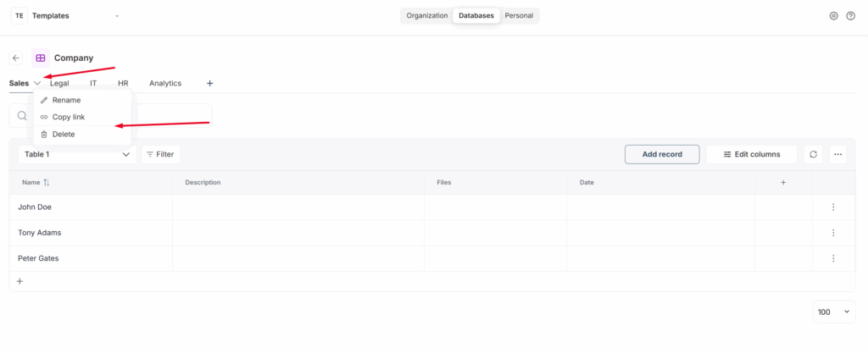Click the refresh table icon

click(x=814, y=154)
